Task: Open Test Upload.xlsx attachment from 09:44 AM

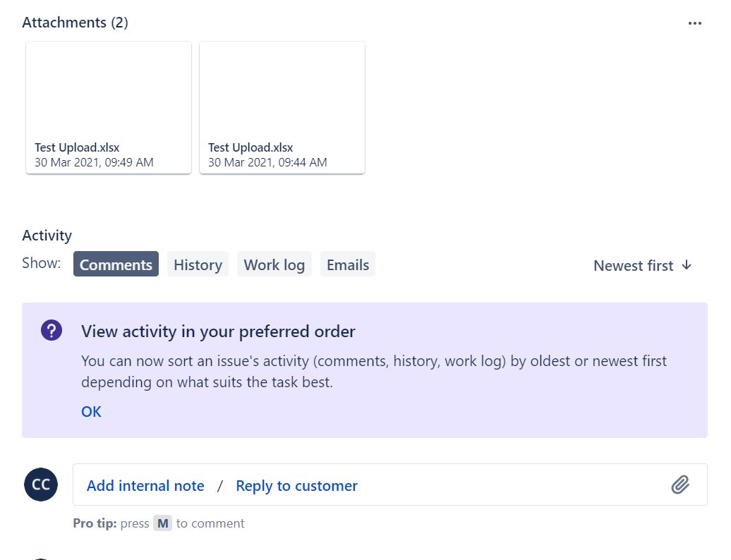Action: [282, 108]
